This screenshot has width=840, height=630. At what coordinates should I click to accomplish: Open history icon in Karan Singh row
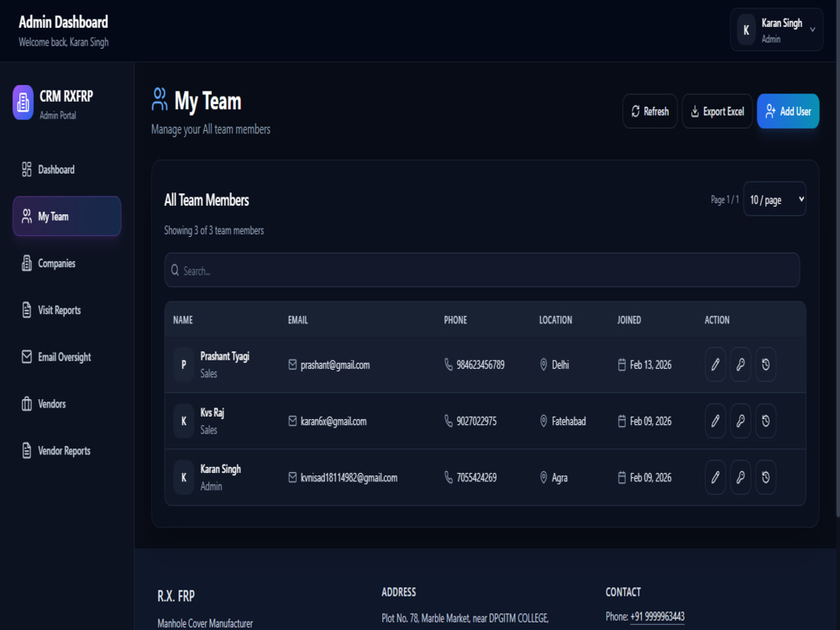coord(765,477)
